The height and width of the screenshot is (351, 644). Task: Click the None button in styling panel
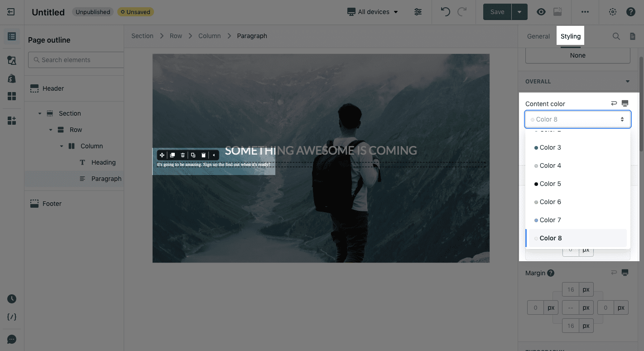(577, 55)
